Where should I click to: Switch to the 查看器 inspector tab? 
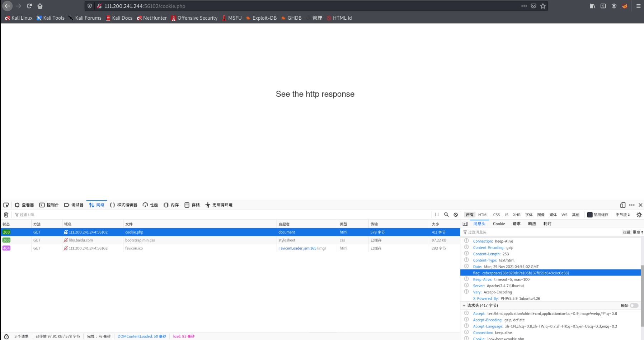point(24,205)
